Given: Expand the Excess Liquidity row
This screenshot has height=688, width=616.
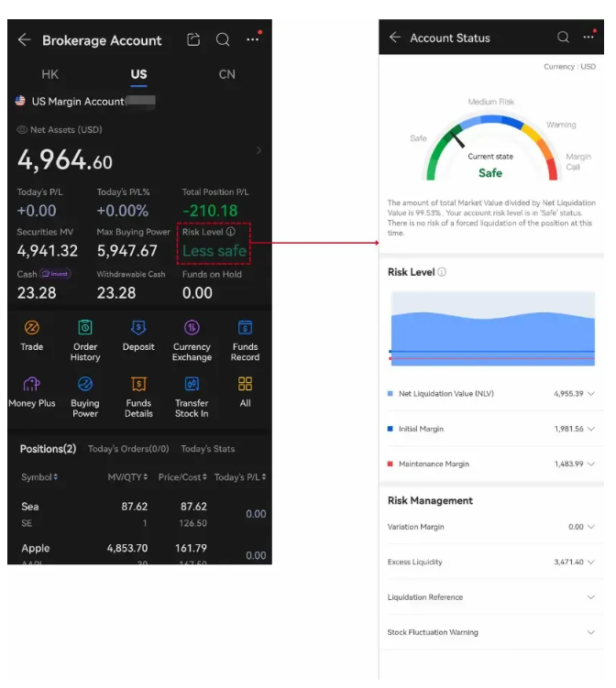Looking at the screenshot, I should 490,562.
